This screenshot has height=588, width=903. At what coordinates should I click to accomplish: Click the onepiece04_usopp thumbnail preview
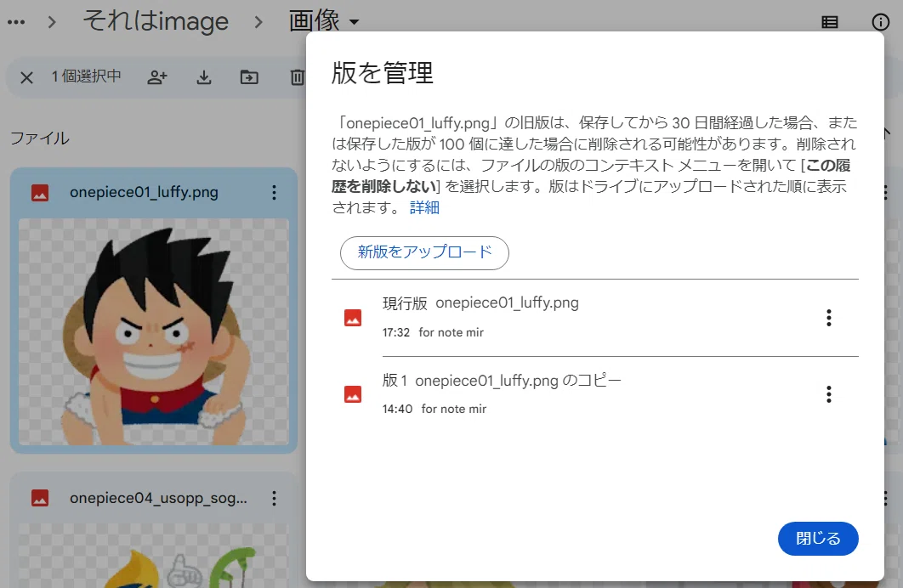pos(154,555)
